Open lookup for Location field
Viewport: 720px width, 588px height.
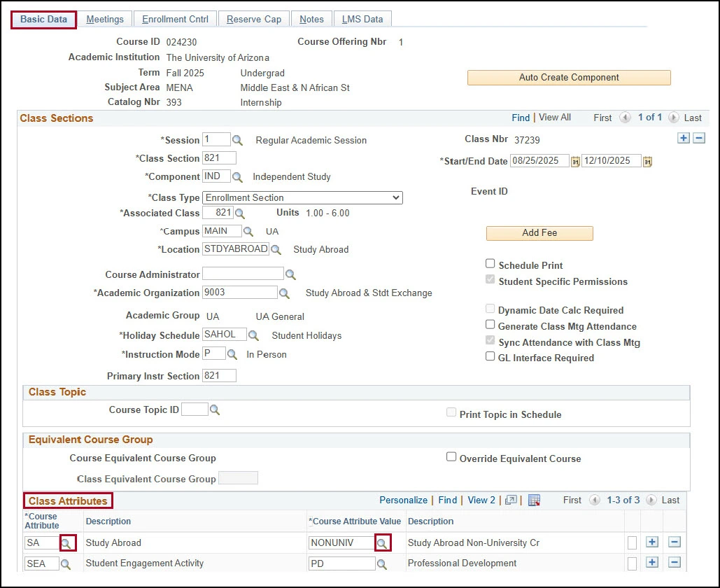(x=276, y=249)
